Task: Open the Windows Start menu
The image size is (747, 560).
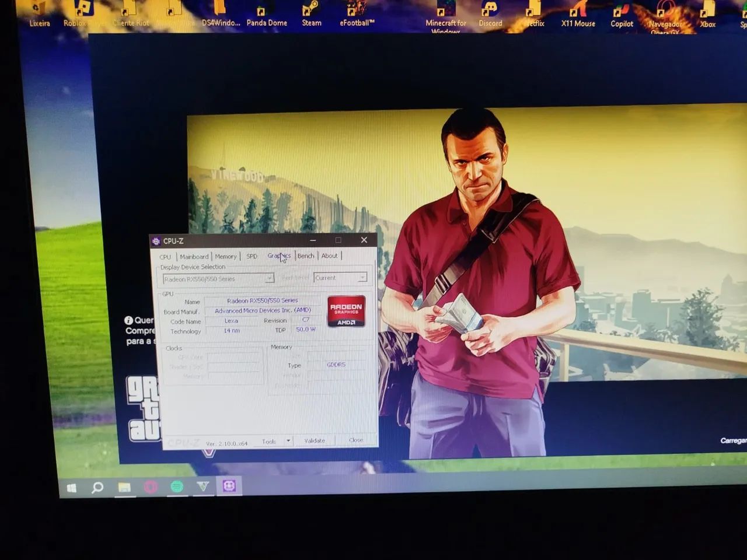Action: [x=72, y=488]
